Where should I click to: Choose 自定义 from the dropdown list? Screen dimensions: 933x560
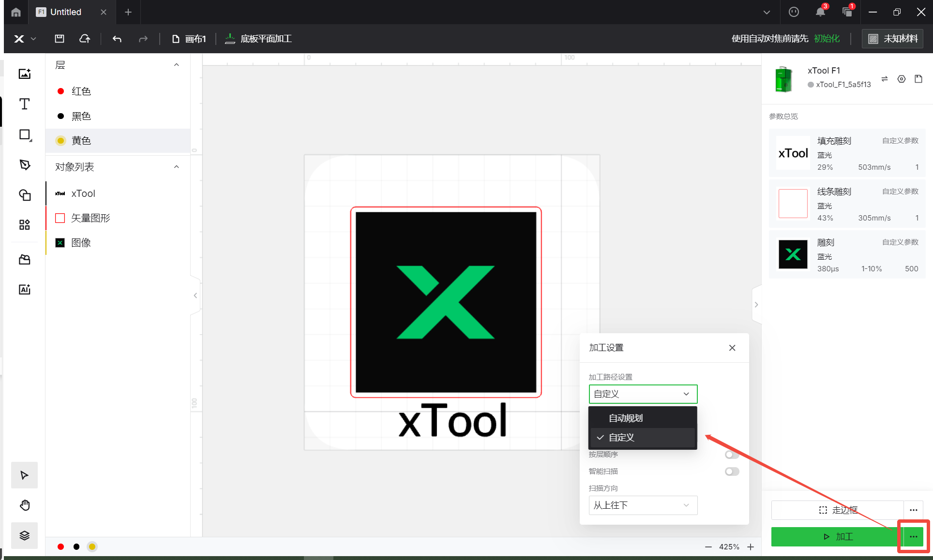(x=643, y=438)
